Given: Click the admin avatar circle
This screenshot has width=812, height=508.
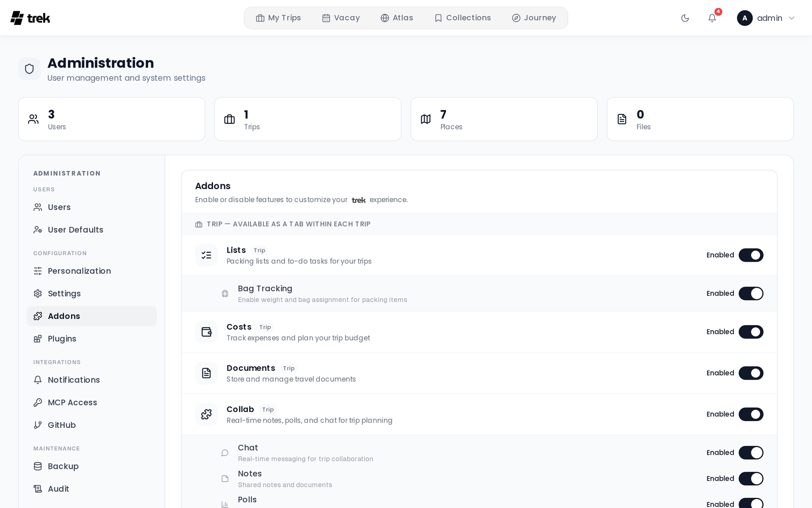Looking at the screenshot, I should pos(745,18).
